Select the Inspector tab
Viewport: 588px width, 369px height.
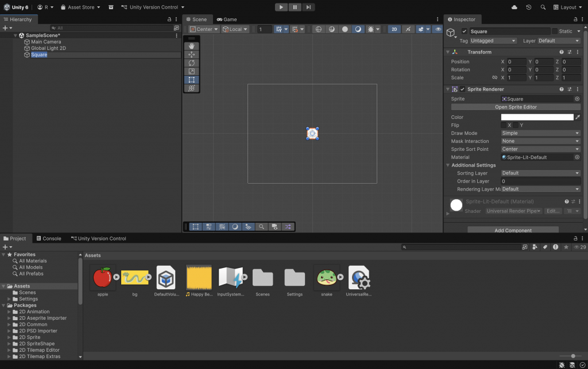coord(462,20)
